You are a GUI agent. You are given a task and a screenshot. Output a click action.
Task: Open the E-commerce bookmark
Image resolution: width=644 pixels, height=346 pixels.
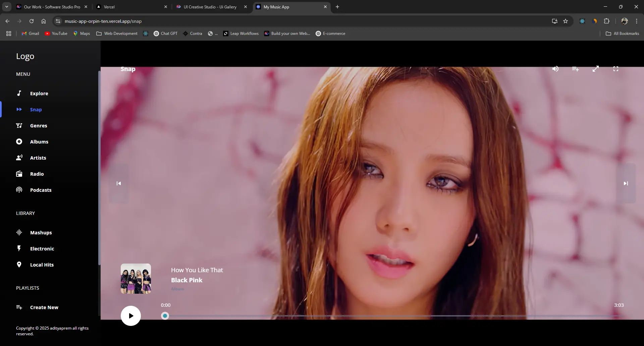(330, 34)
